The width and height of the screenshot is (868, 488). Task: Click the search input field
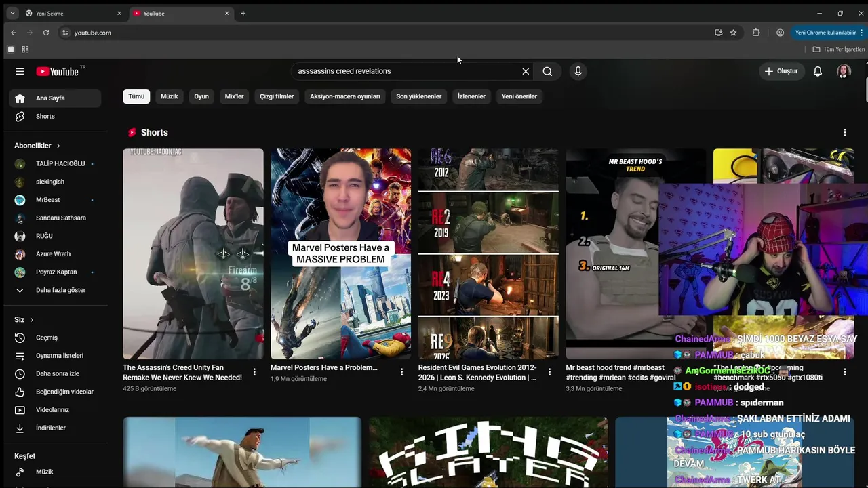coord(406,71)
